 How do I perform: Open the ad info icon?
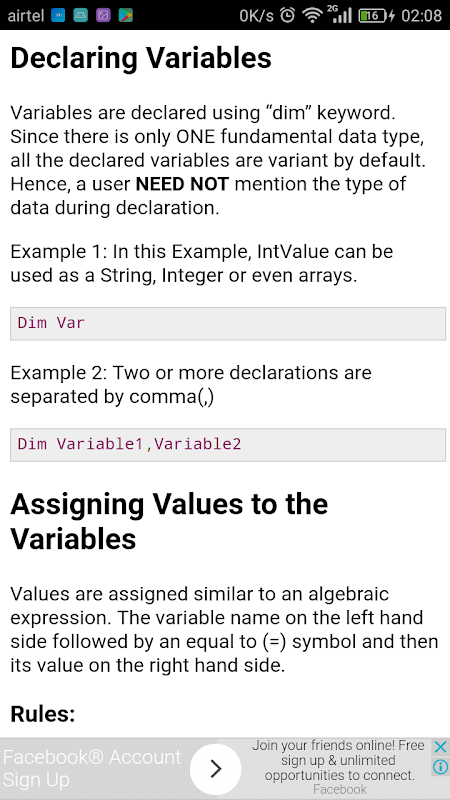point(440,766)
